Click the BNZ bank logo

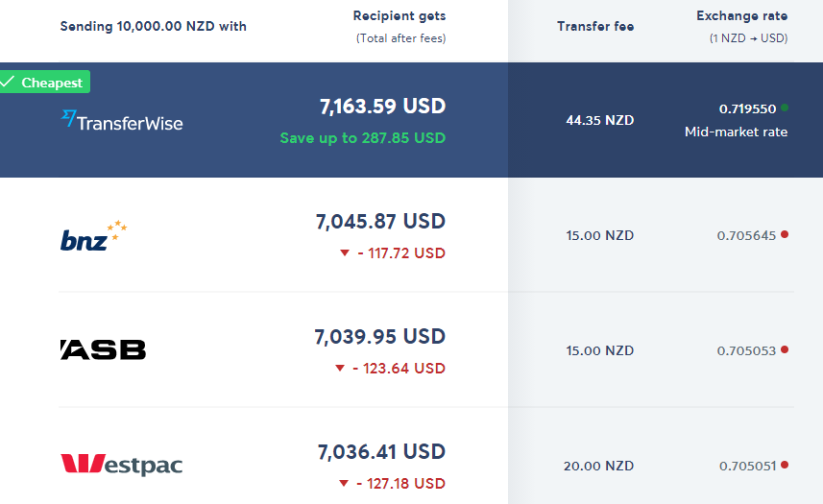(93, 236)
